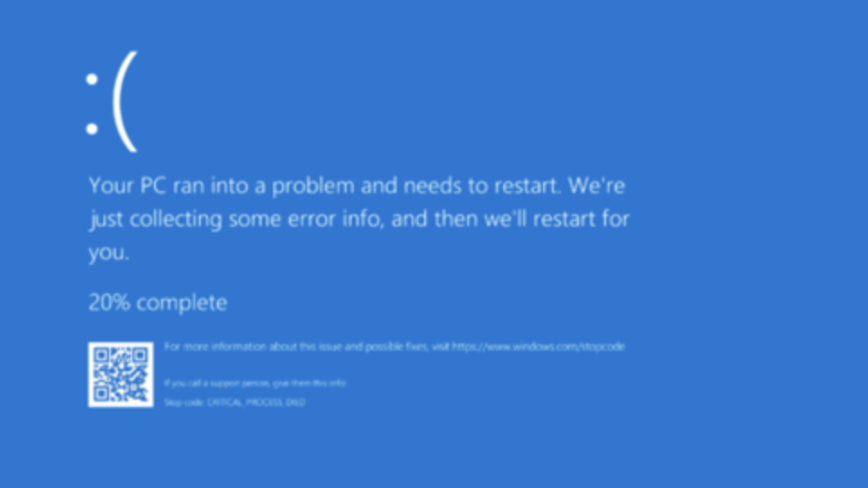Click the large parenthesis of the frown
This screenshot has width=868, height=488.
pyautogui.click(x=125, y=102)
